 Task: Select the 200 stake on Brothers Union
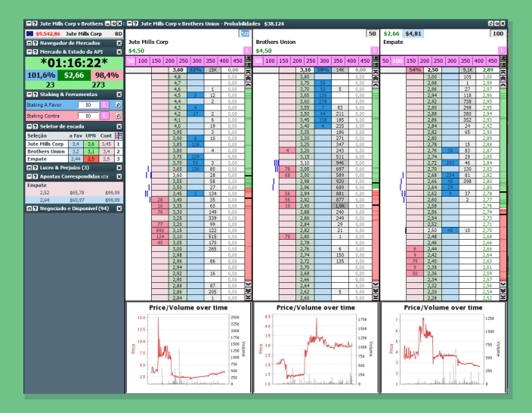[297, 61]
